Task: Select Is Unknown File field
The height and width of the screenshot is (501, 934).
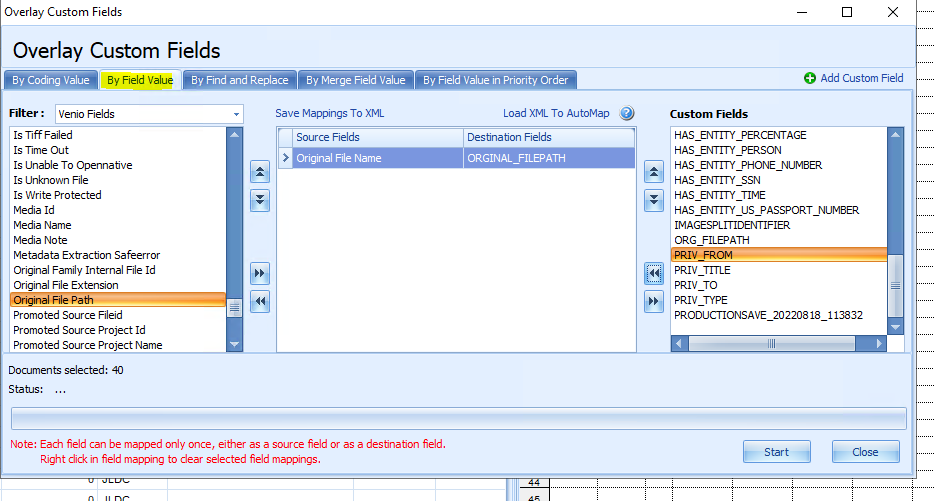Action: coord(118,180)
